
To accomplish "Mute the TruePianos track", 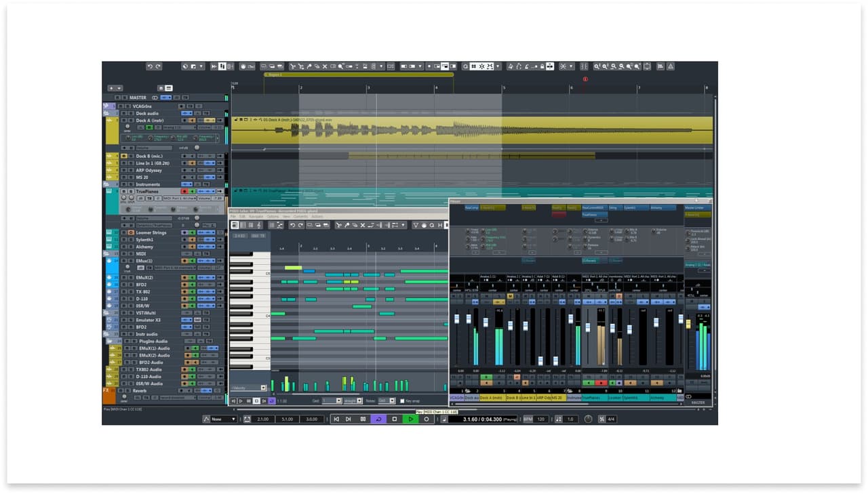I will tap(123, 192).
